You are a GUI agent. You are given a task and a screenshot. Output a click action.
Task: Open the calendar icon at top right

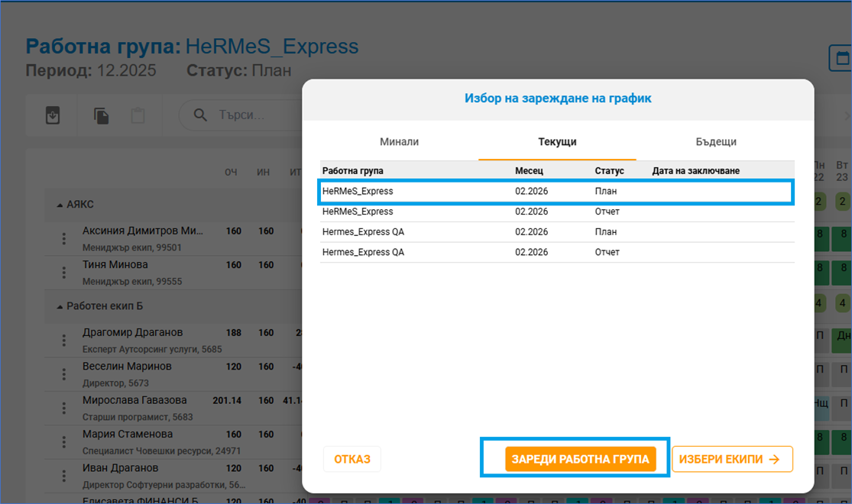(841, 58)
